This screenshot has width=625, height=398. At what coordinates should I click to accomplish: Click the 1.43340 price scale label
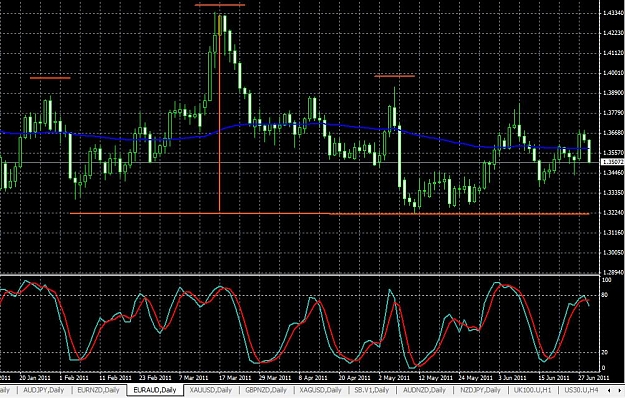coord(613,13)
